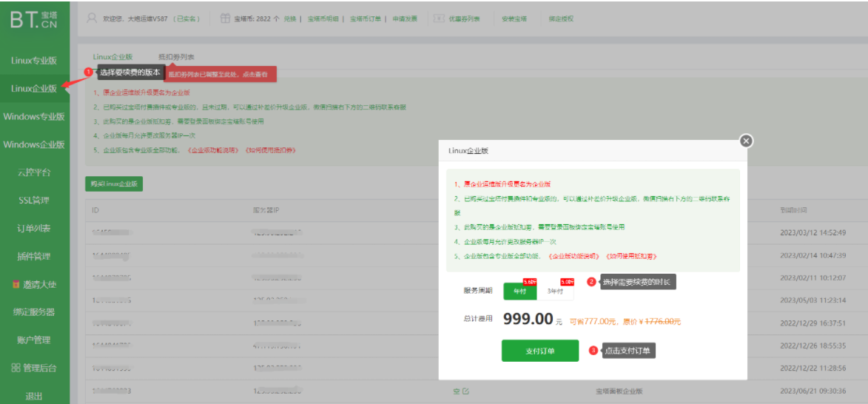This screenshot has width=868, height=404.
Task: Go to SSL管理 in sidebar
Action: (x=34, y=200)
